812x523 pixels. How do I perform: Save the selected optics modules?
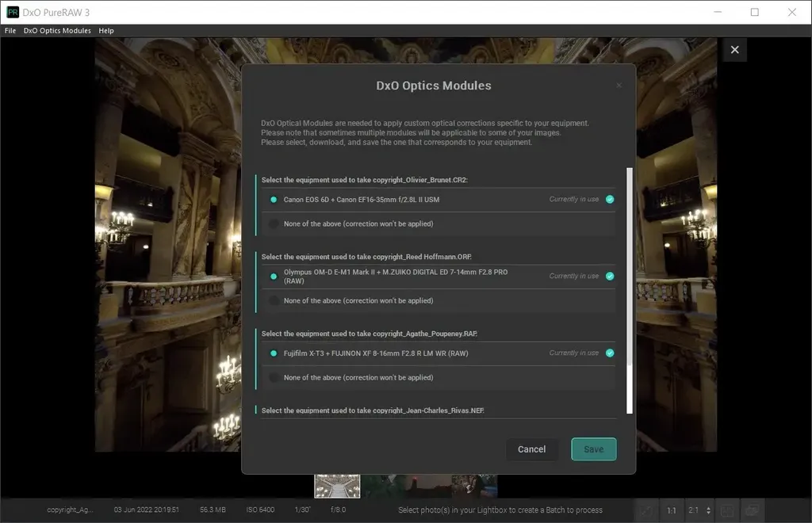593,449
